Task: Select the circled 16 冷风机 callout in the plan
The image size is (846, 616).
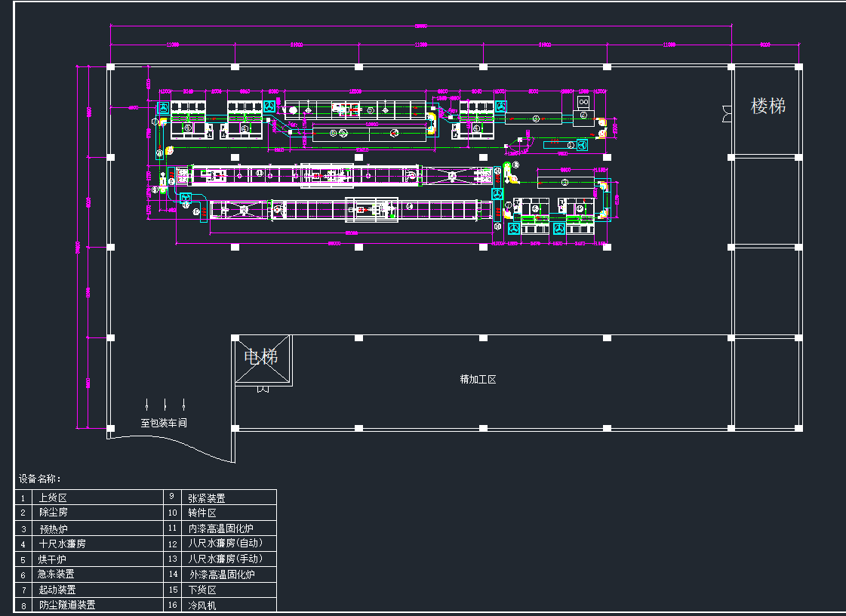Action: pyautogui.click(x=571, y=145)
